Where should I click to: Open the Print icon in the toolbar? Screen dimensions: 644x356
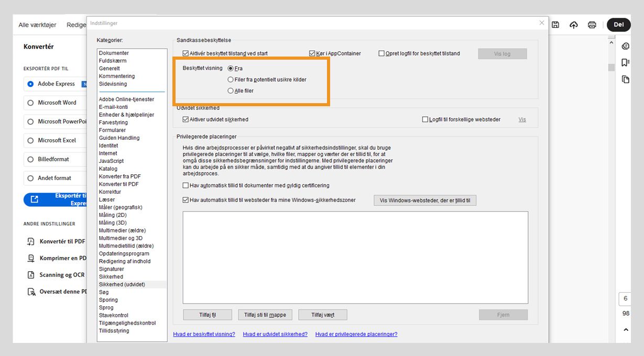pyautogui.click(x=592, y=24)
